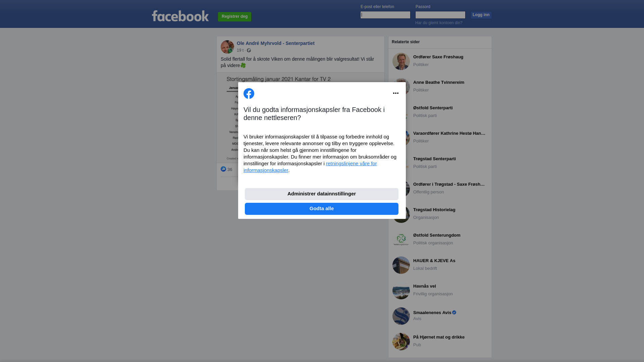
Task: Click the like reaction icon showing 36
Action: point(223,169)
